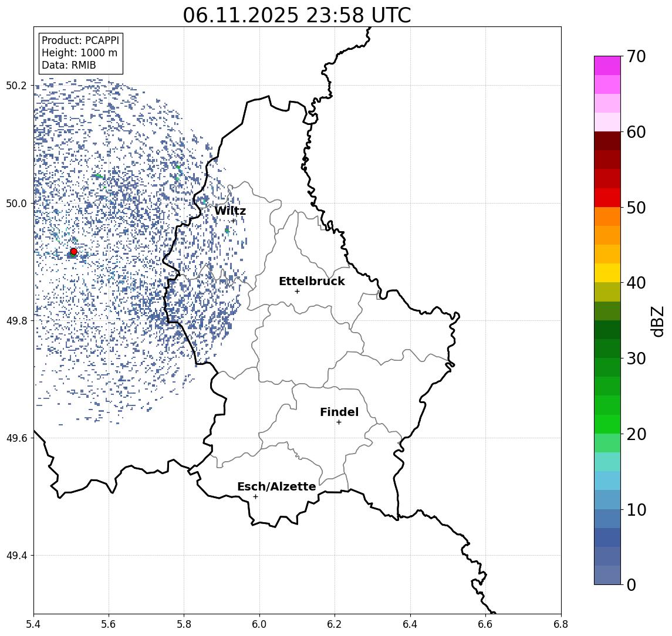
Task: Click the 30 tick label on colorbar
Action: [636, 358]
